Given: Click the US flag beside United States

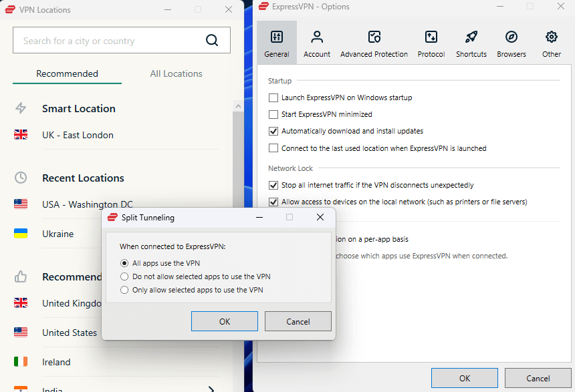Looking at the screenshot, I should click(x=21, y=332).
